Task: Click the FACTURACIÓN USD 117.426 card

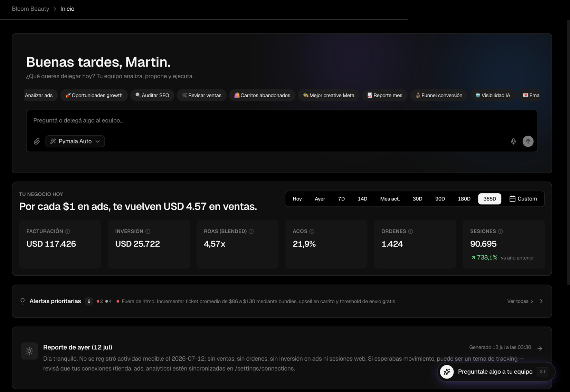Action: [60, 244]
